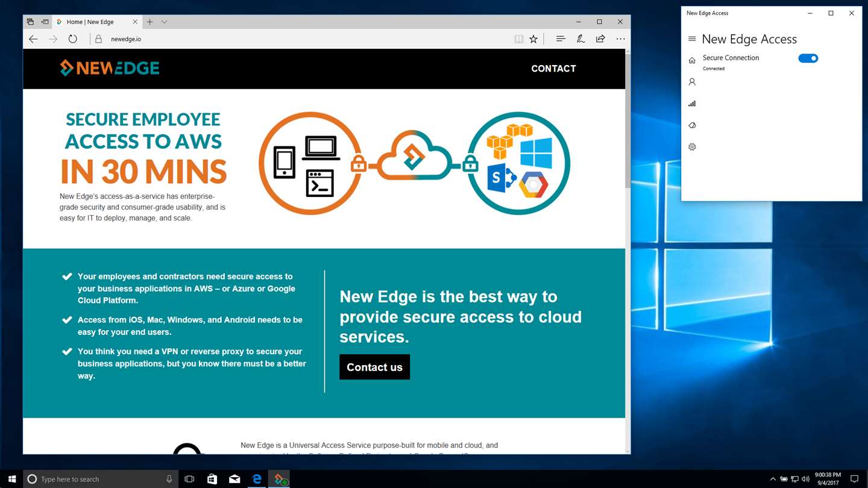
Task: Open the Action Center notifications
Action: point(854,479)
